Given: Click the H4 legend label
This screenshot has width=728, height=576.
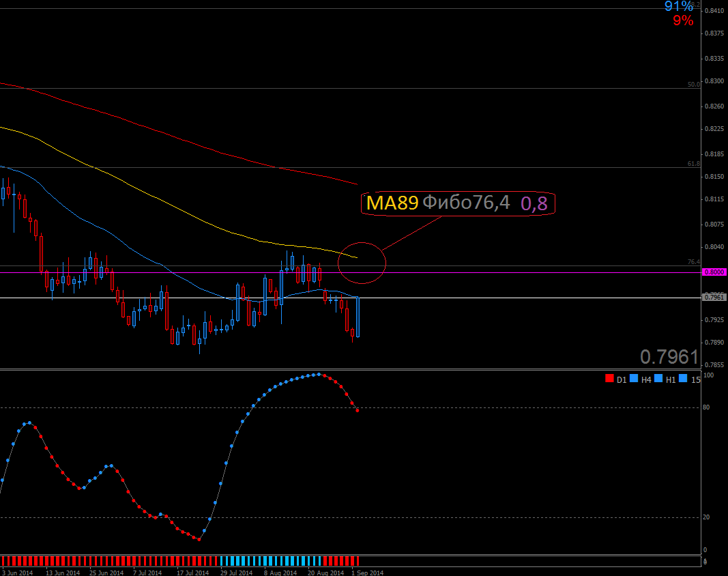Looking at the screenshot, I should 646,379.
